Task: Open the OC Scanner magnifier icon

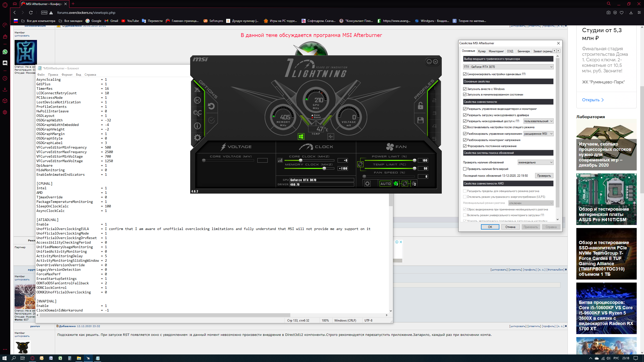Action: 197,113
